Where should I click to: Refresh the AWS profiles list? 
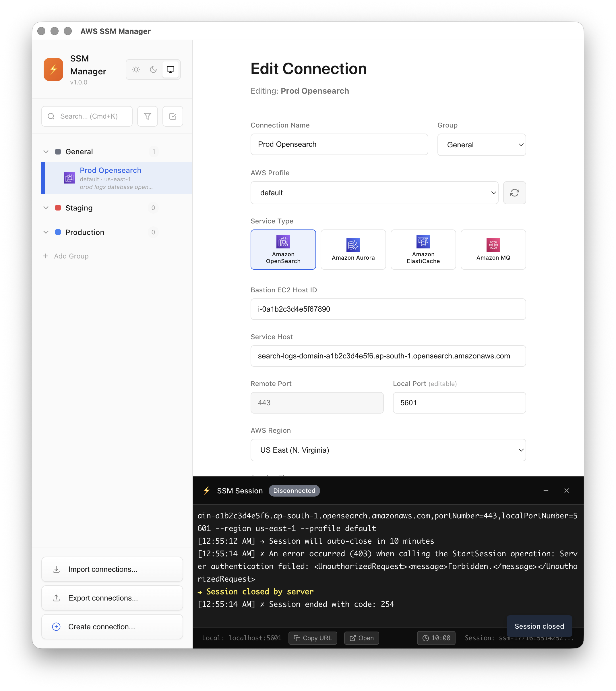tap(514, 193)
